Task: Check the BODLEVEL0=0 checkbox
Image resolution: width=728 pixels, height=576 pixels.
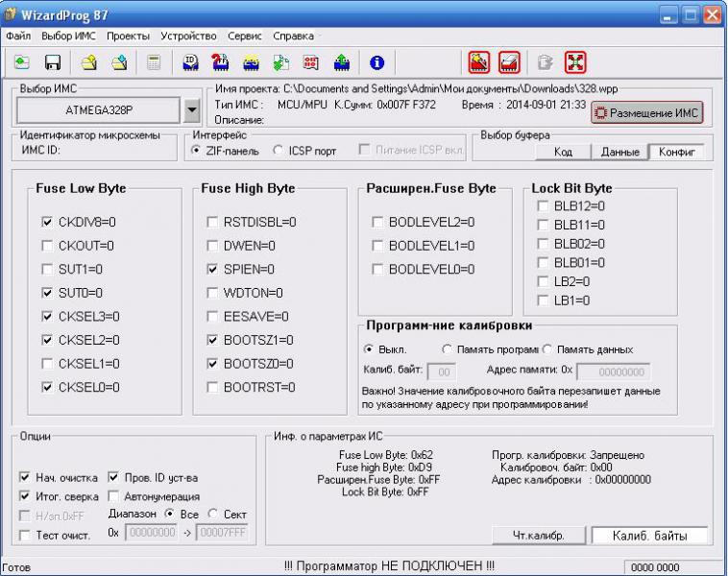Action: [x=377, y=269]
